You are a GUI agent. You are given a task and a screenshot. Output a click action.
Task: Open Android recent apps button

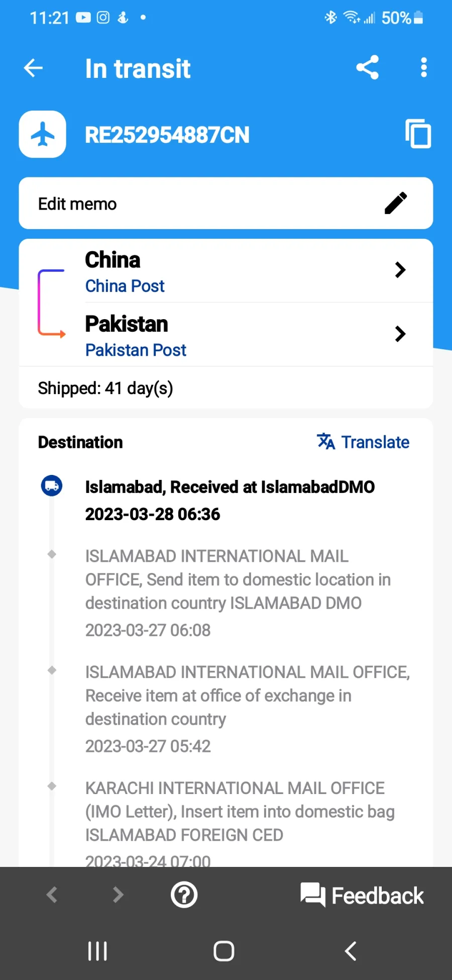[97, 951]
